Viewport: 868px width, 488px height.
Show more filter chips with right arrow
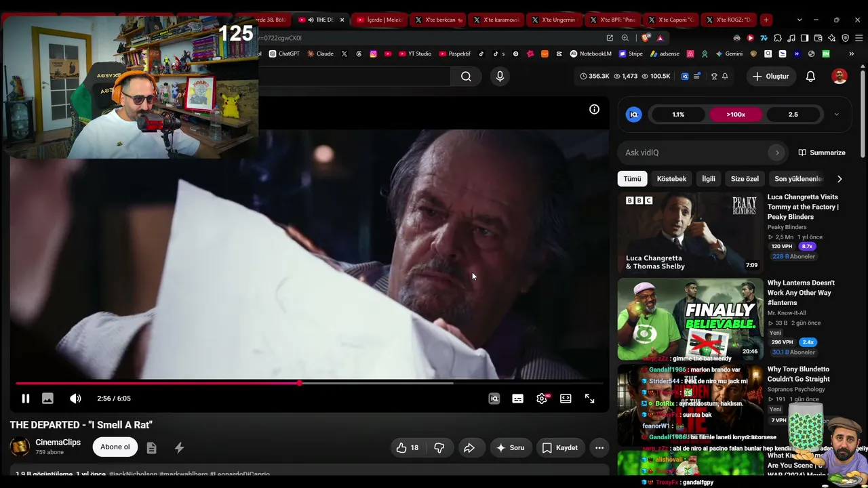[x=840, y=179]
